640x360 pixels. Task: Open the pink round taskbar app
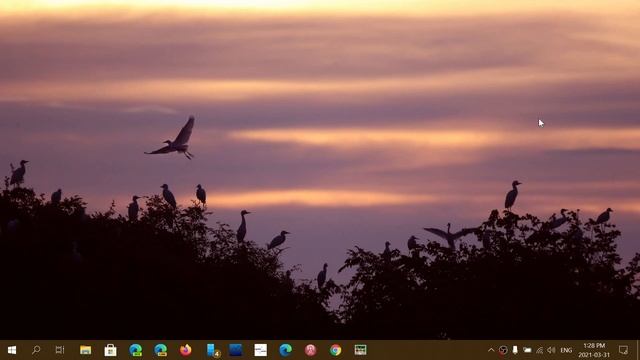tap(311, 350)
